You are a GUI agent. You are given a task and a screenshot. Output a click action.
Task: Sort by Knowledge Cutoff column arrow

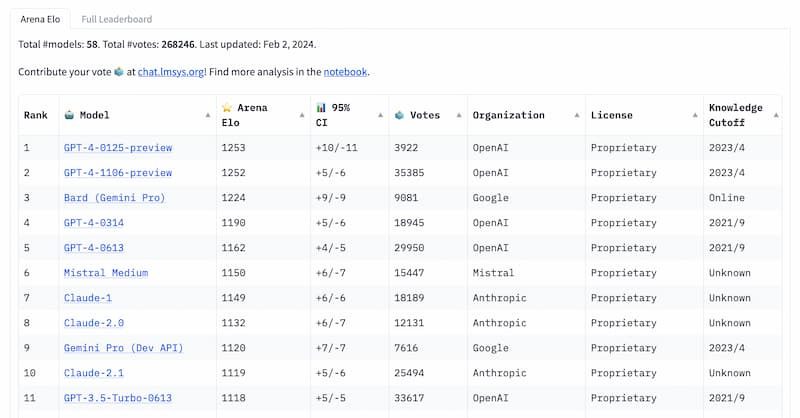point(776,115)
